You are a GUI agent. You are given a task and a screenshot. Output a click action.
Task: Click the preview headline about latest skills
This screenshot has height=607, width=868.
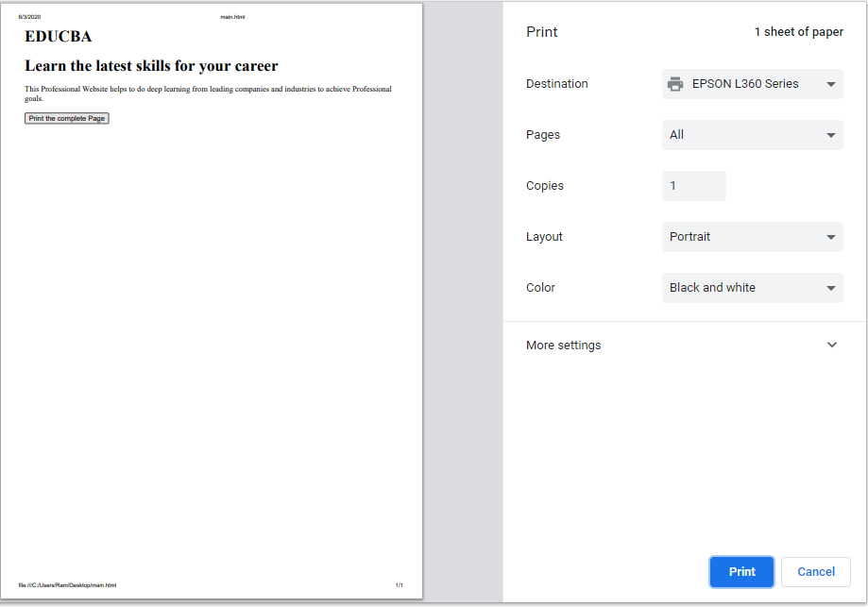[x=151, y=66]
